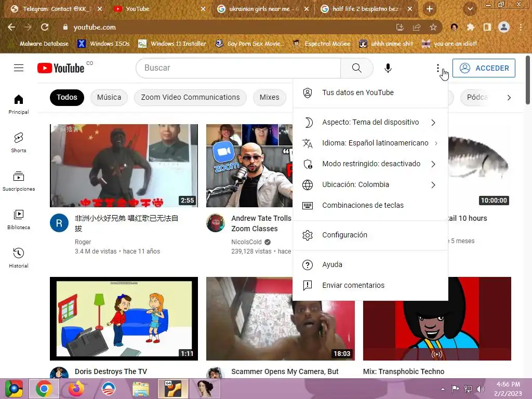Open the Chrome extensions puzzle icon

470,27
